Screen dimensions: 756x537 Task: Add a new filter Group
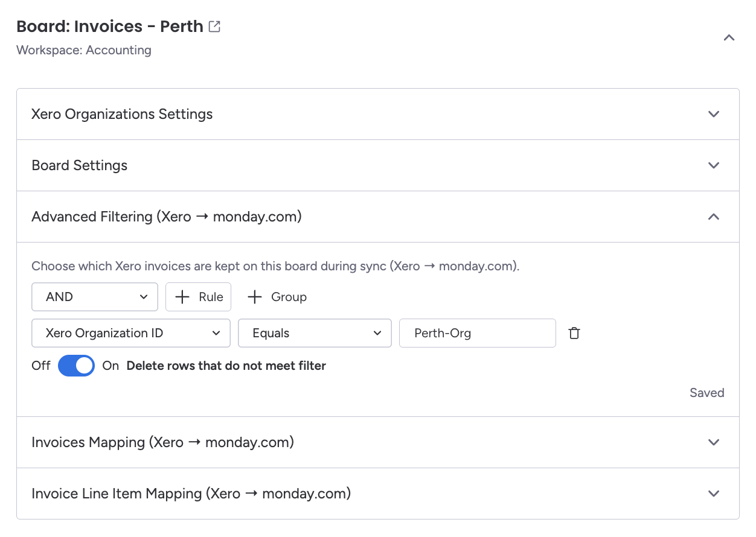[x=277, y=297]
